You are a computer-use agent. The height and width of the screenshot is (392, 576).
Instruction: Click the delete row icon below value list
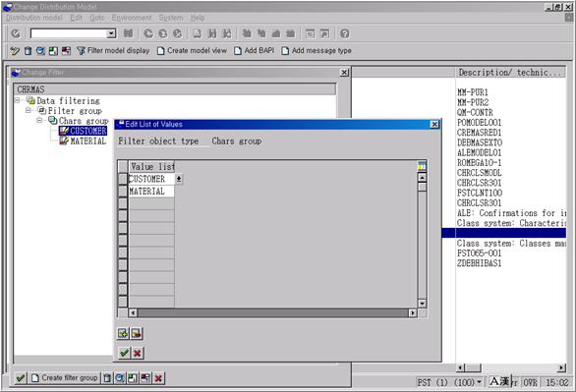137,333
